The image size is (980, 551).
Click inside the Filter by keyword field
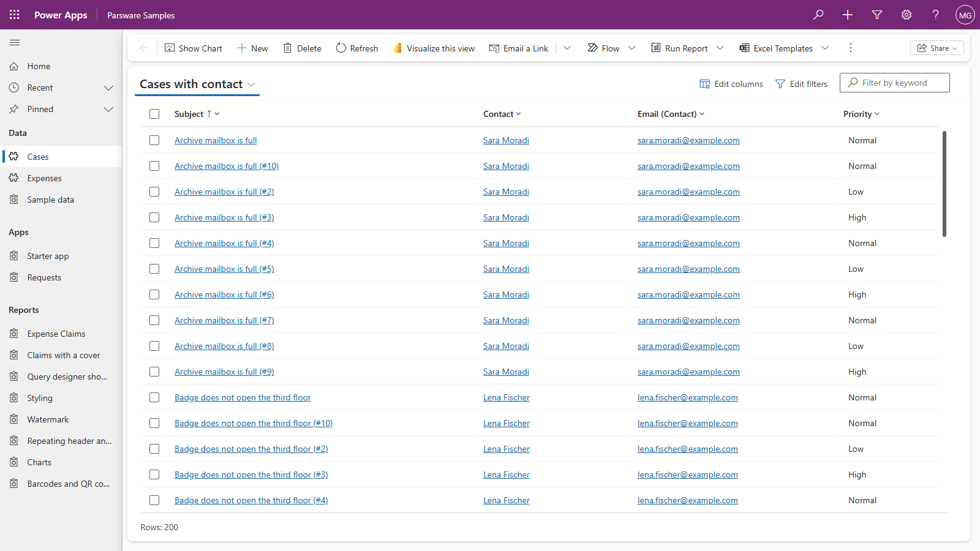click(x=895, y=83)
